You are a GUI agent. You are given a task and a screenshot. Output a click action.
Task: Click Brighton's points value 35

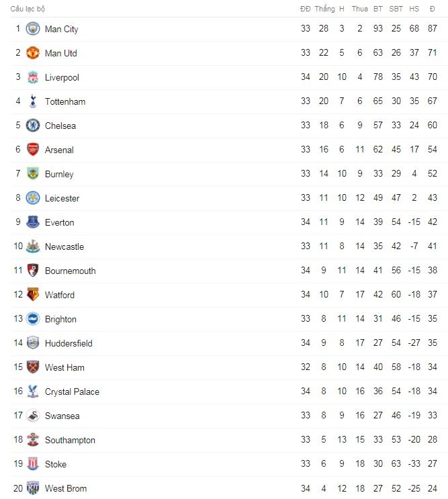tap(432, 319)
